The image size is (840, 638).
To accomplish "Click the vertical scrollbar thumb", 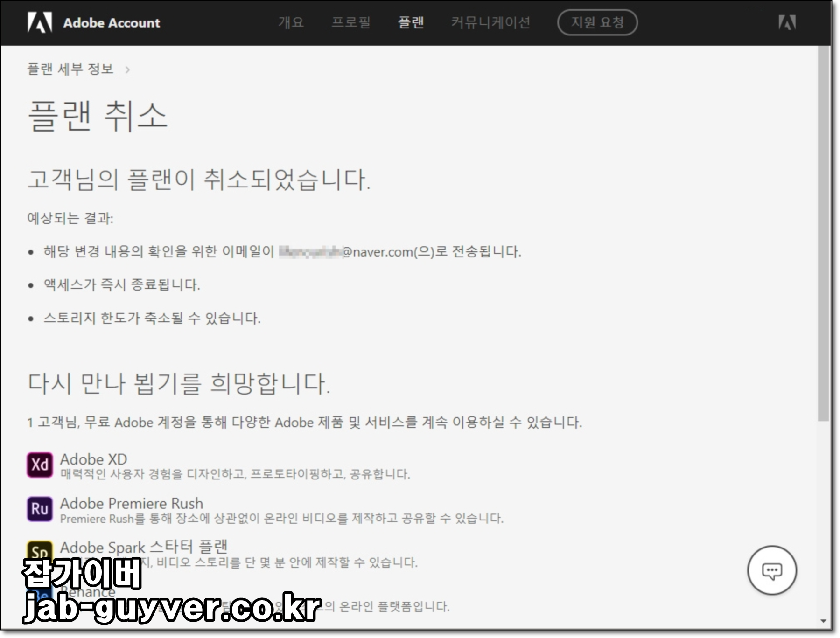I will 824,233.
